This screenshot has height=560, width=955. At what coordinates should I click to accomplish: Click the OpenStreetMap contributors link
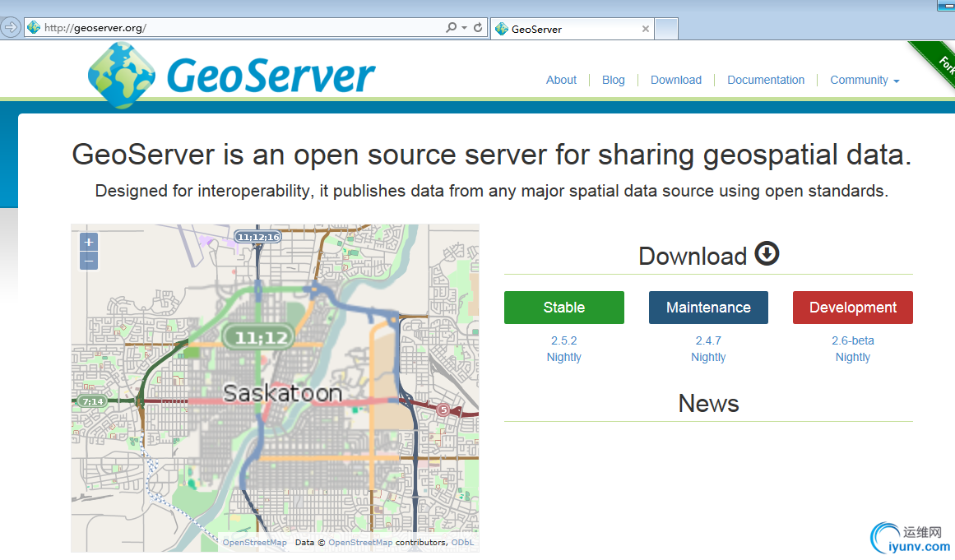tap(360, 543)
